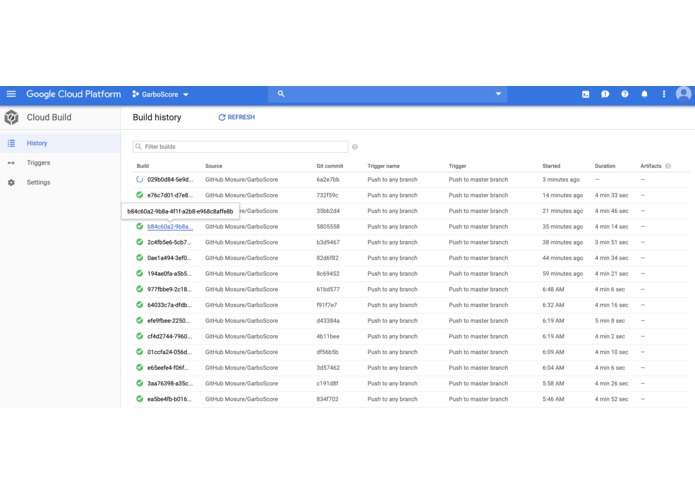This screenshot has width=695, height=494.
Task: Click success checkmark for build efe9fbee
Action: click(x=139, y=320)
